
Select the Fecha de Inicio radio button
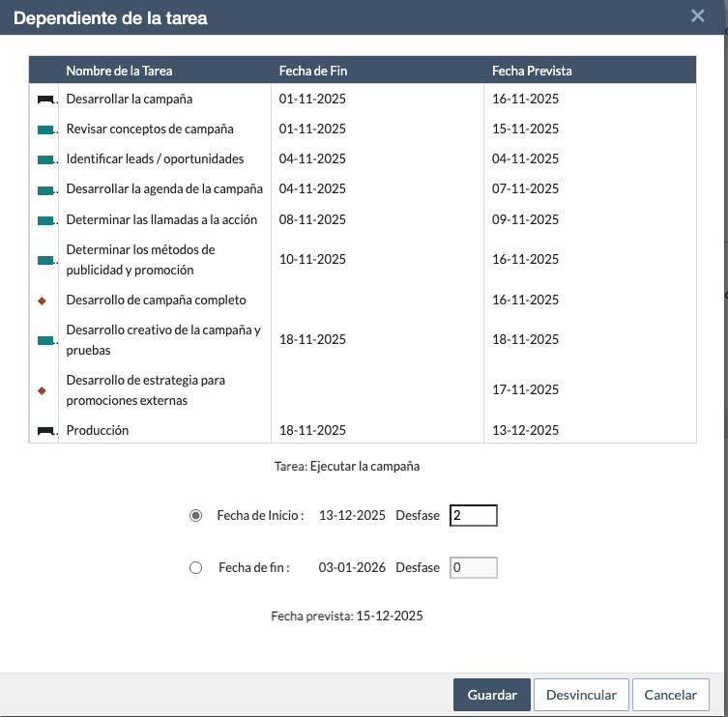tap(196, 516)
